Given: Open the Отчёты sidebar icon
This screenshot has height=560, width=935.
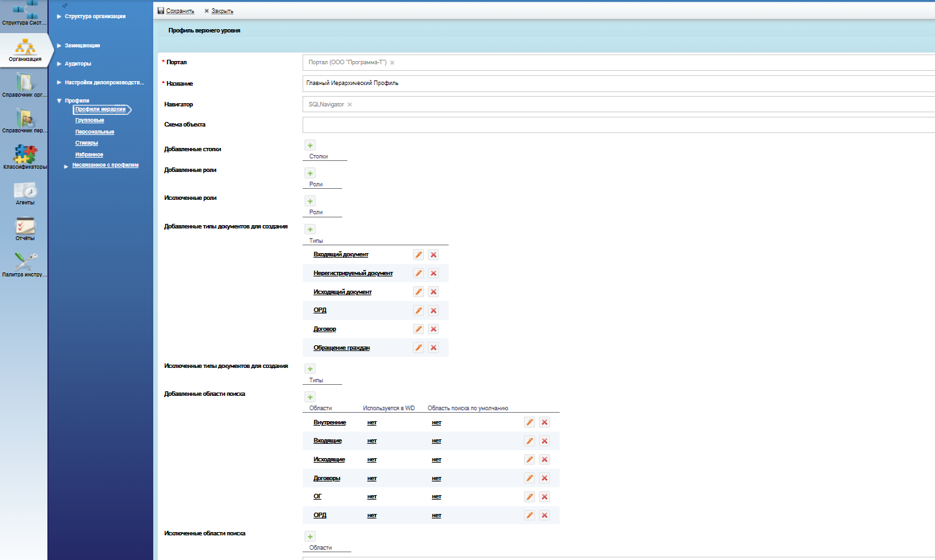Looking at the screenshot, I should tap(25, 229).
